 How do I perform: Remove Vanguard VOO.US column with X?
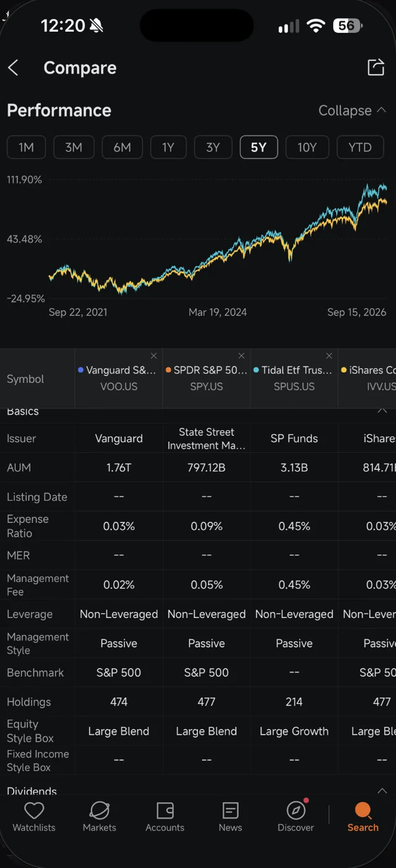(153, 356)
